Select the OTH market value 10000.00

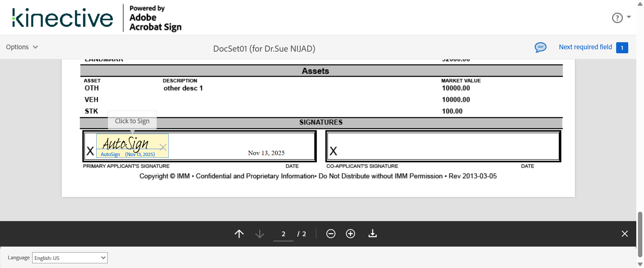coord(456,88)
